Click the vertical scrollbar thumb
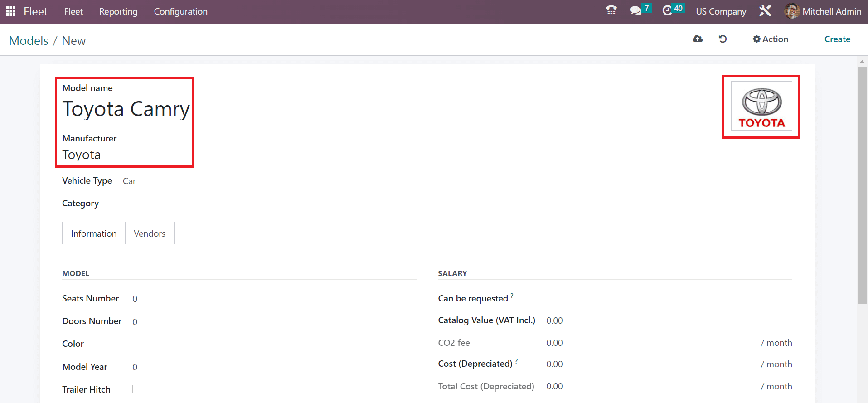Screen dimensions: 868x403 click(x=862, y=185)
